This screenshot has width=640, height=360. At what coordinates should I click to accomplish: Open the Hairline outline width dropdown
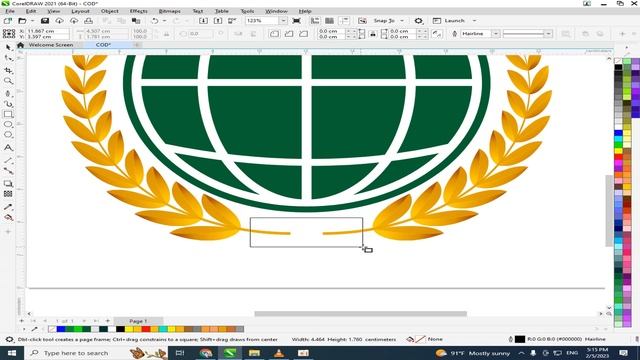[496, 34]
